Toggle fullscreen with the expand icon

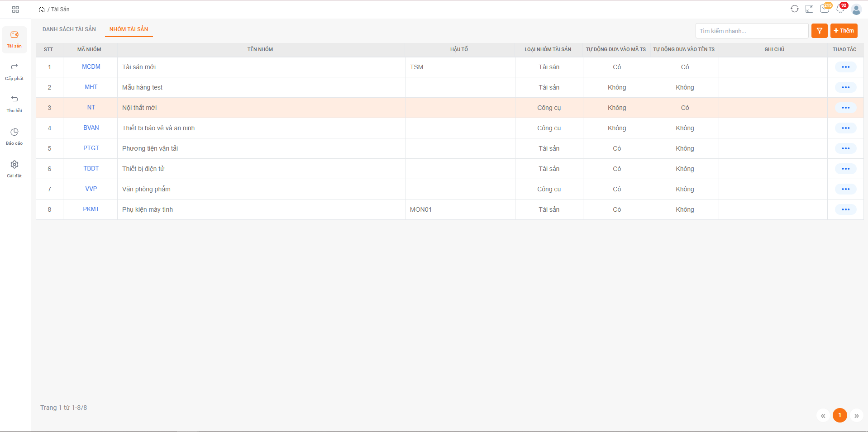(x=809, y=9)
